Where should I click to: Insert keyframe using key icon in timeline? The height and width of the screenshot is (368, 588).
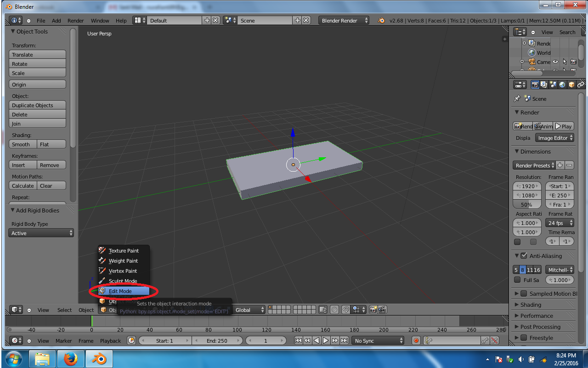[485, 340]
